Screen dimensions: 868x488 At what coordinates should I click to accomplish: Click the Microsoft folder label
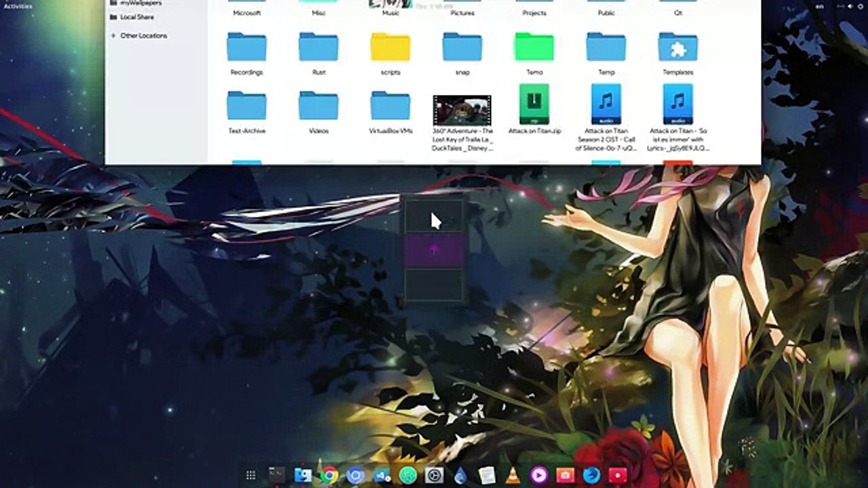click(247, 13)
